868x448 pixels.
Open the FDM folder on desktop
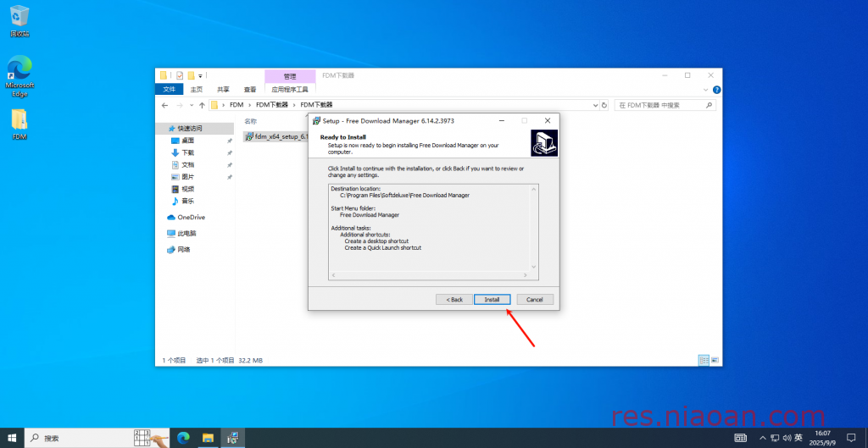19,124
